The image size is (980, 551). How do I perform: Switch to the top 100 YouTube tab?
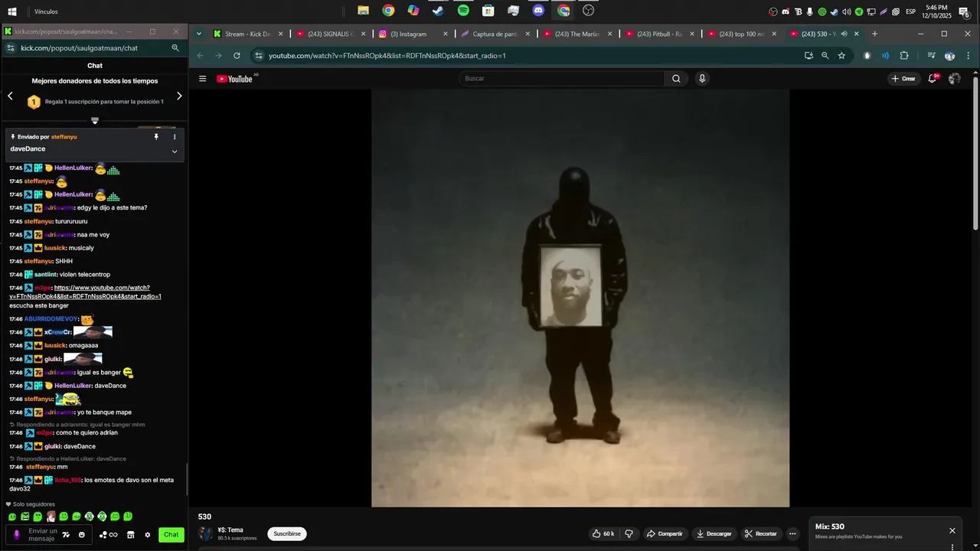(x=741, y=34)
